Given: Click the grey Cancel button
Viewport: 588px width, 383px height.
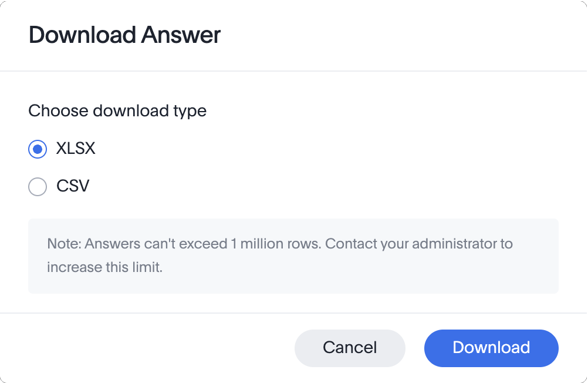Looking at the screenshot, I should (x=350, y=348).
